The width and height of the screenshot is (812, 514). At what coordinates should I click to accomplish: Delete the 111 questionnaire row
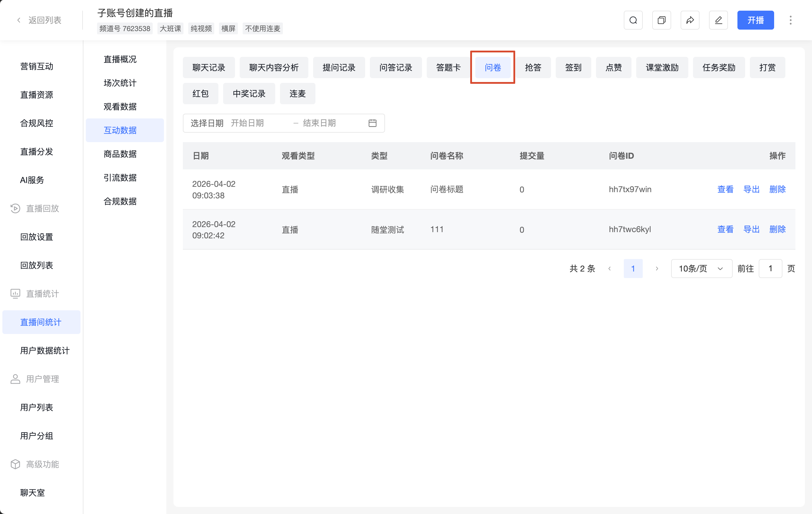click(x=777, y=229)
